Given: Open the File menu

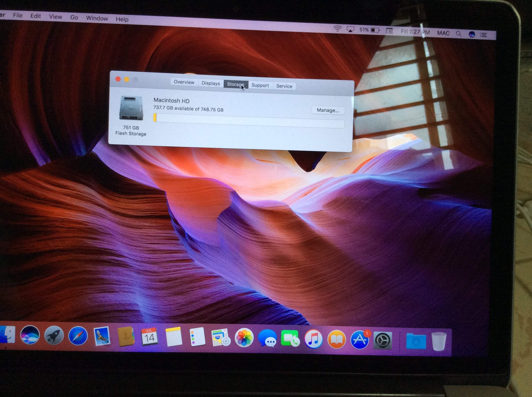Looking at the screenshot, I should tap(18, 15).
